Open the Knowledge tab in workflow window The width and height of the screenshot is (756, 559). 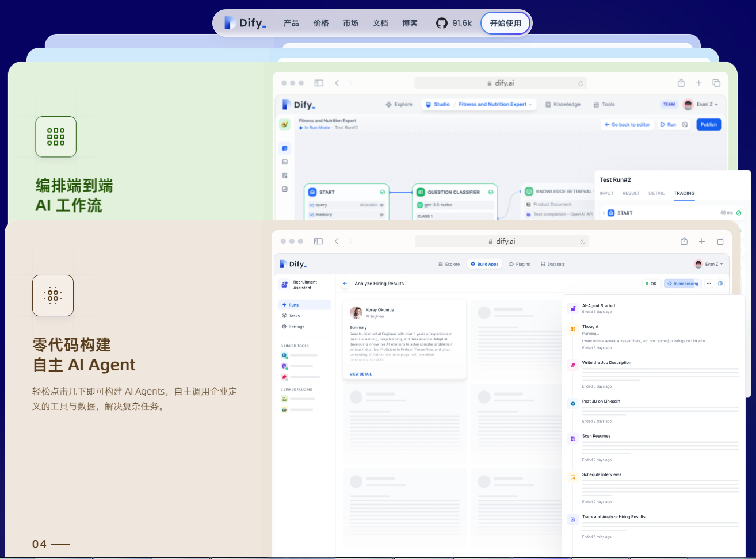tap(563, 104)
